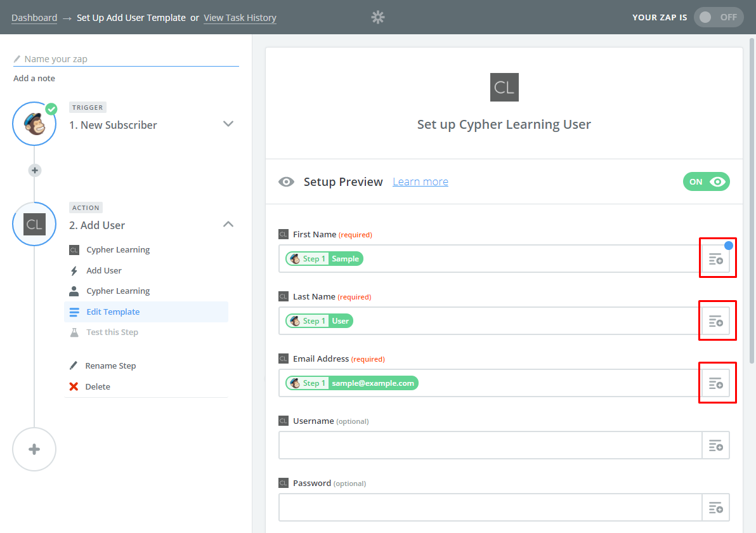Open insert-field menu for Username

click(716, 445)
